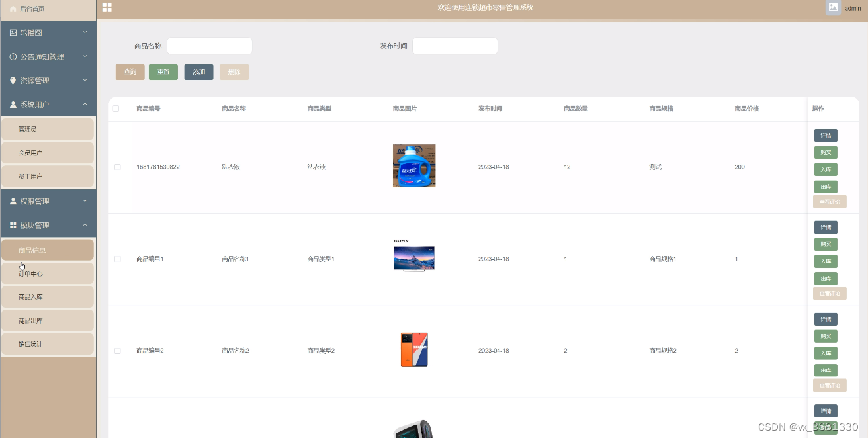Click the 商品类型2 cell
This screenshot has width=868, height=438.
[x=321, y=351]
